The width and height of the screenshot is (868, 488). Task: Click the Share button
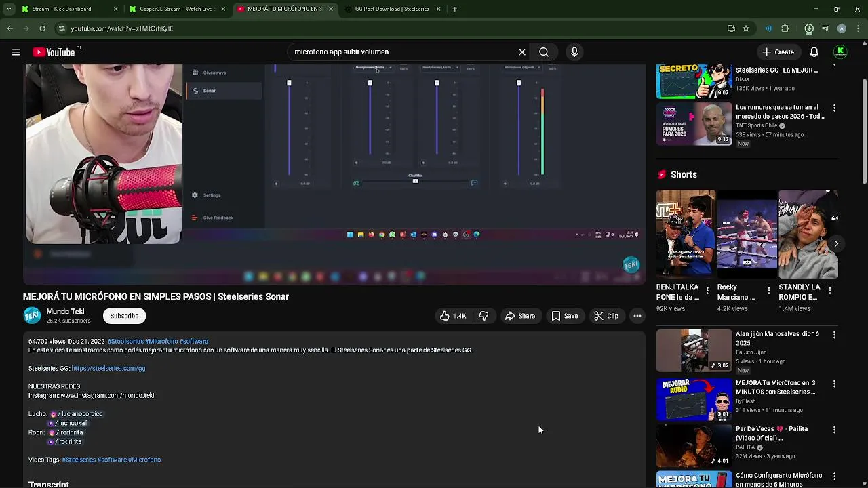coord(520,316)
